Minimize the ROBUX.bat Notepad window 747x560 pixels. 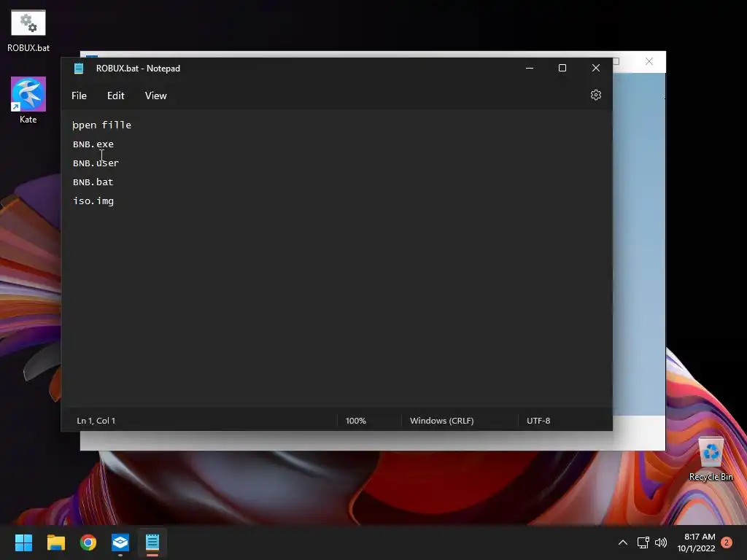pos(530,68)
